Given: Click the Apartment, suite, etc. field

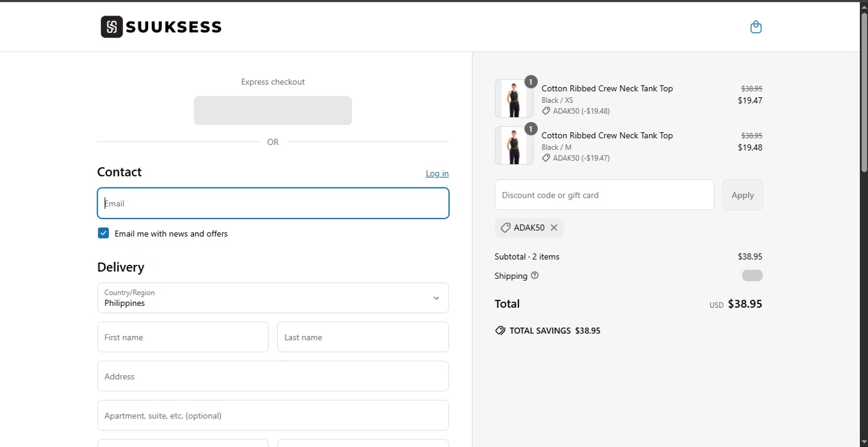Looking at the screenshot, I should [273, 415].
